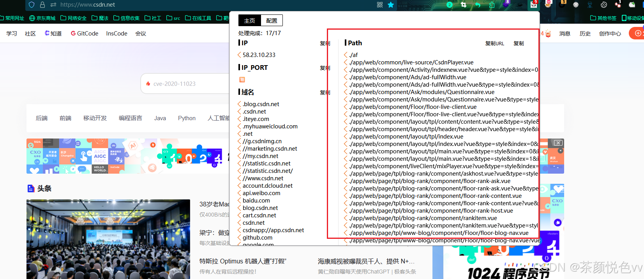The width and height of the screenshot is (644, 279).
Task: Open the 其他书签 bookmarks folder
Action: click(603, 18)
